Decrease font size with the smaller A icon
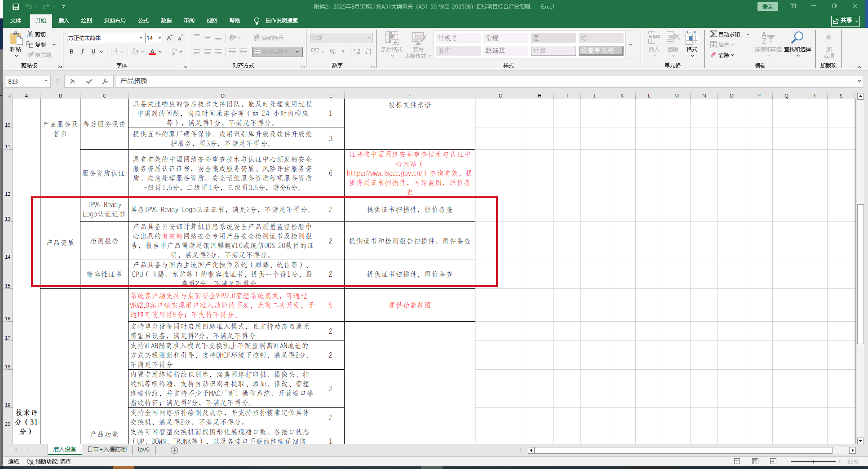868x469 pixels. [180, 38]
